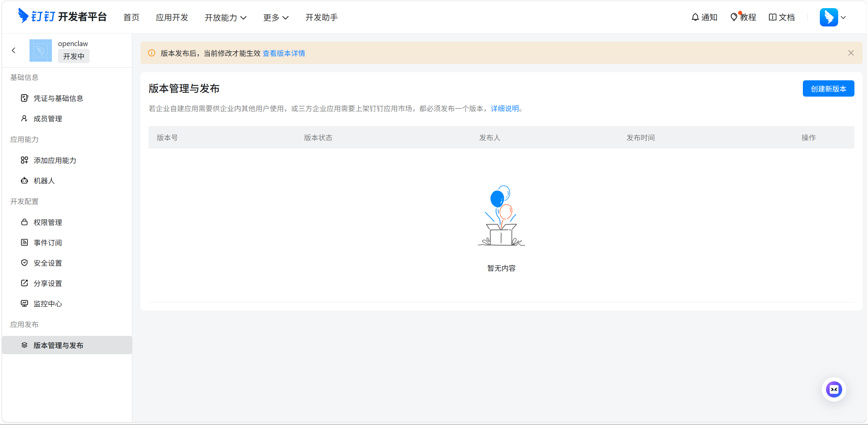
Task: Open 开发助手 in top navigation
Action: click(321, 18)
